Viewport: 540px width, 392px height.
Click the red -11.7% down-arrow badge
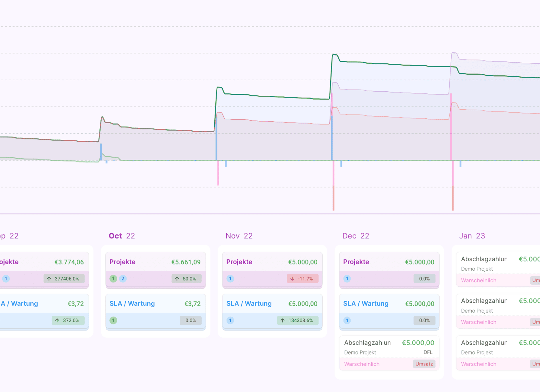tap(302, 278)
